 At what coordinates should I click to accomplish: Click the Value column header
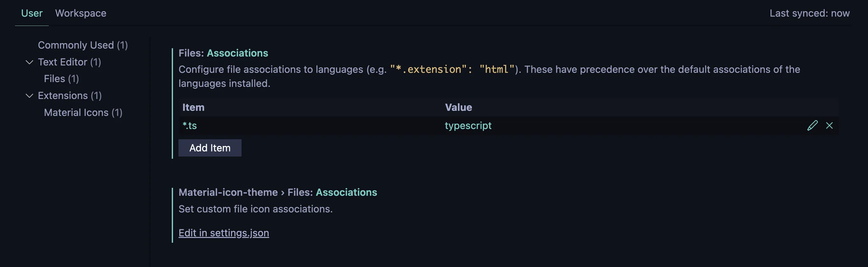[x=458, y=107]
